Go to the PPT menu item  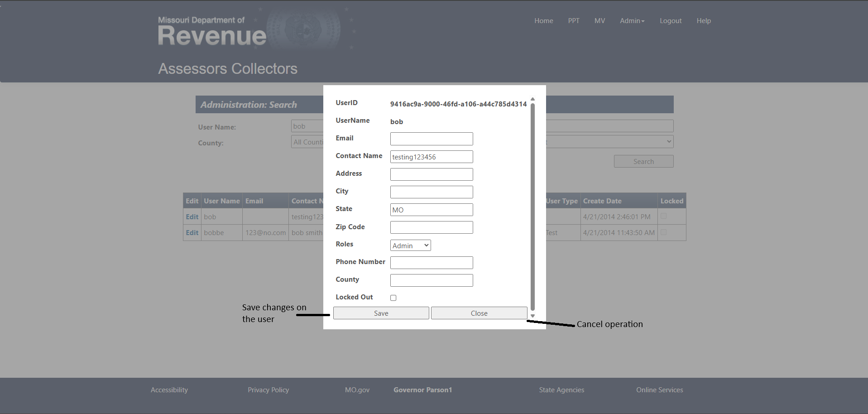coord(573,21)
